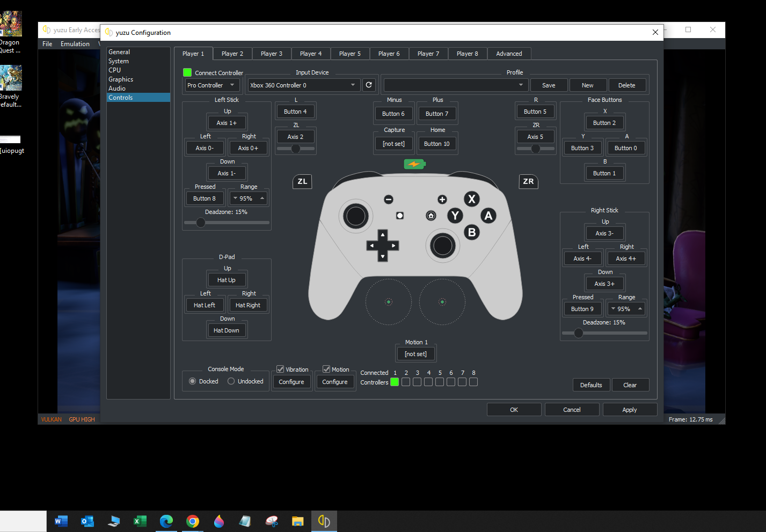Open the Vibration Configure button
Viewport: 766px width, 532px height.
point(291,382)
